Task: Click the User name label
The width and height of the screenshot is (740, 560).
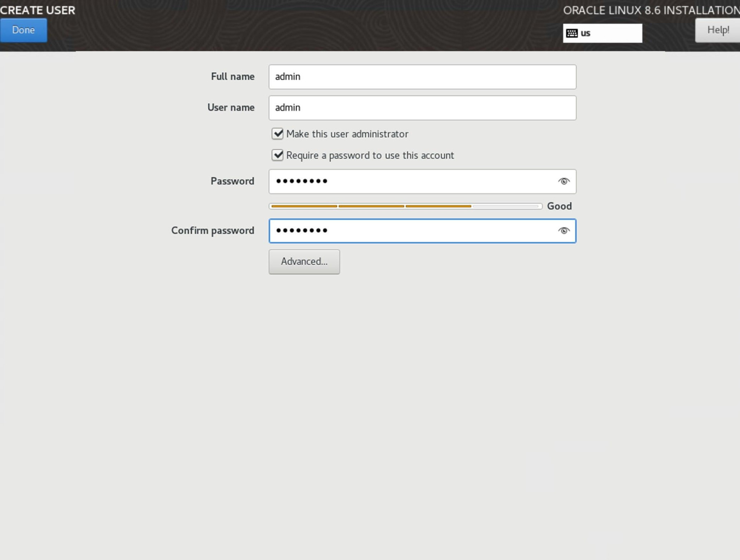Action: pyautogui.click(x=231, y=107)
